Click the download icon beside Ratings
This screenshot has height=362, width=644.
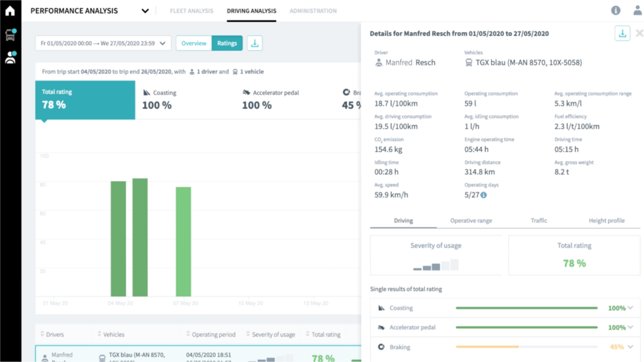(x=255, y=43)
